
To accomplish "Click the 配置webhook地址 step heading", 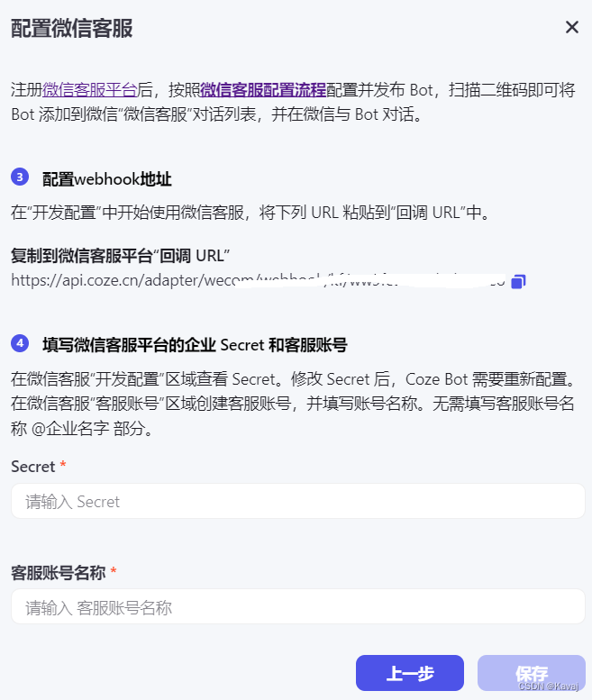I will 106,179.
